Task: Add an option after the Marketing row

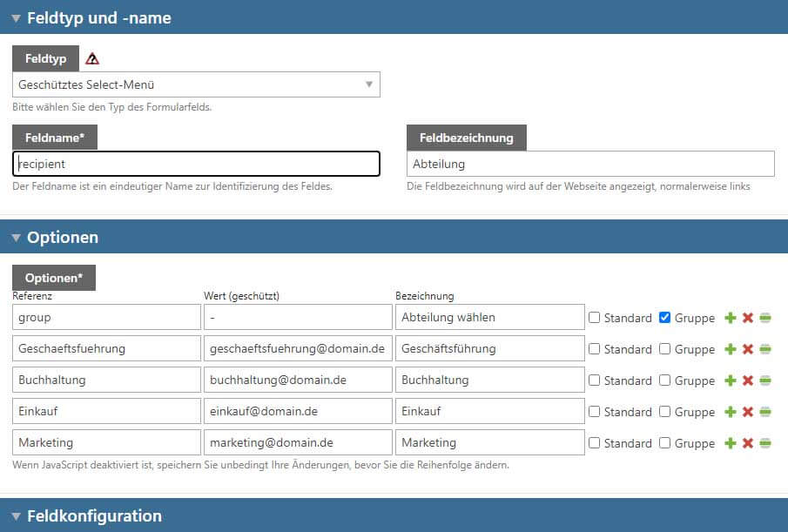Action: [x=731, y=442]
